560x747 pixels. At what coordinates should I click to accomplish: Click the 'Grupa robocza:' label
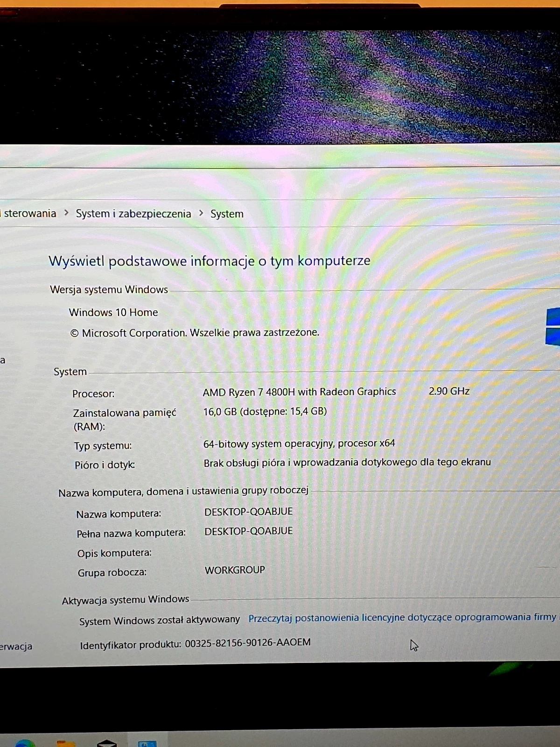pos(112,572)
